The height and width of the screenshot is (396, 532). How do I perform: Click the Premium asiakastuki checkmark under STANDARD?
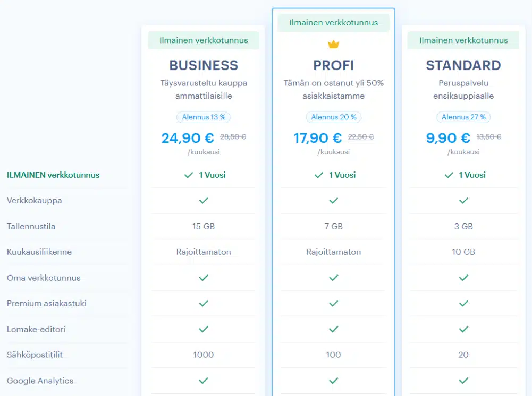click(x=463, y=304)
